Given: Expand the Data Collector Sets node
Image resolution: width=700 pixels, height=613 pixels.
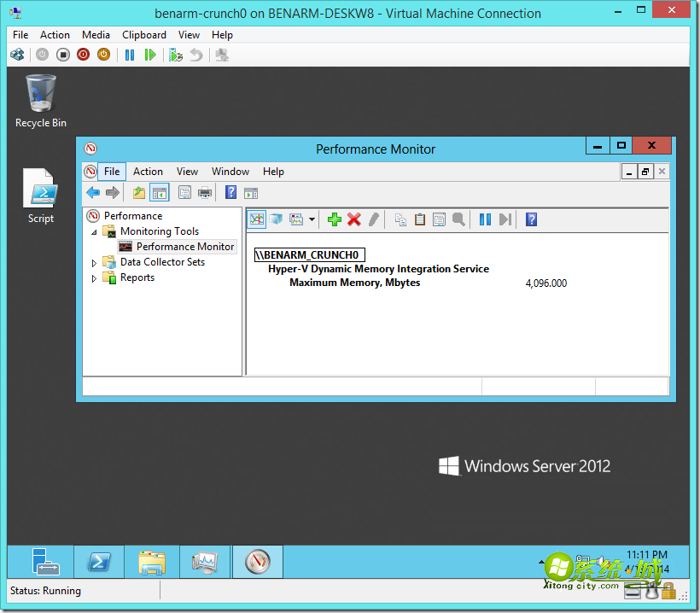Looking at the screenshot, I should coord(95,263).
